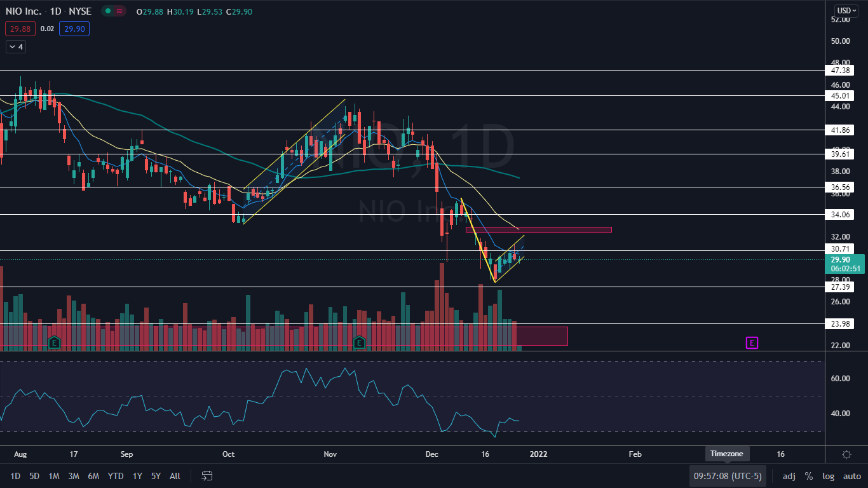Viewport: 868px width, 488px height.
Task: Click the upcoming earnings purple E marker
Action: point(752,343)
